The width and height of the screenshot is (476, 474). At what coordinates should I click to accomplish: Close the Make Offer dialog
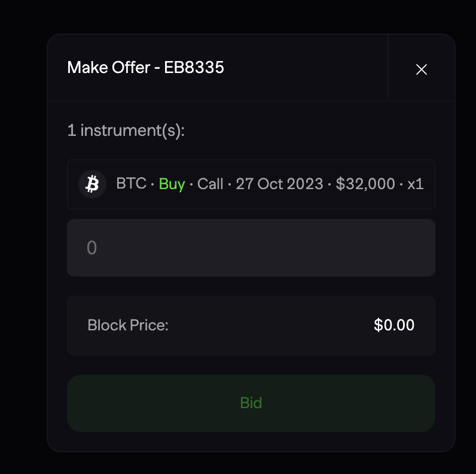[x=422, y=69]
